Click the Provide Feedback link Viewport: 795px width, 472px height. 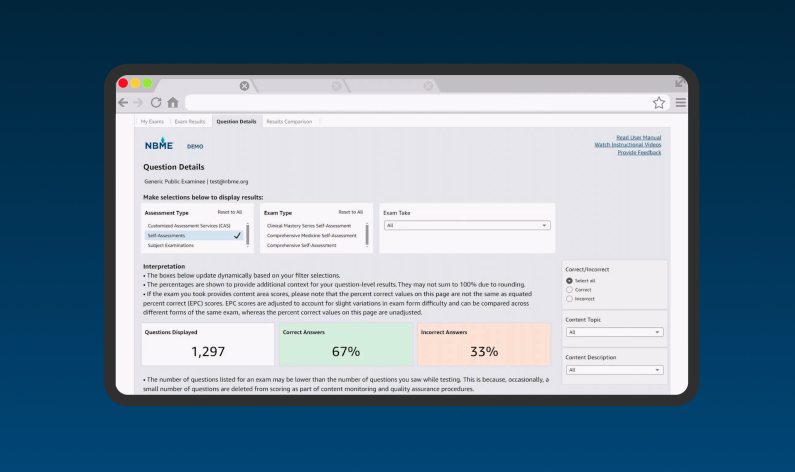pos(639,152)
